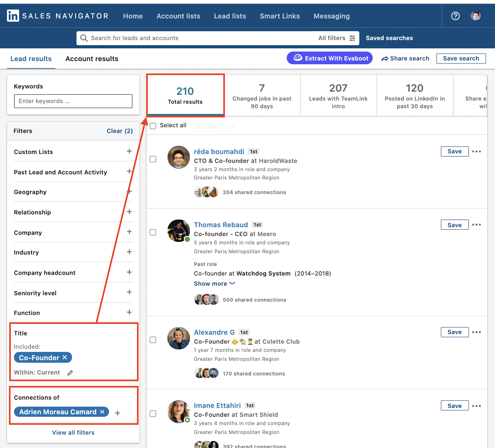The width and height of the screenshot is (495, 448).
Task: Open Alexandre G's profile photo
Action: [x=179, y=338]
